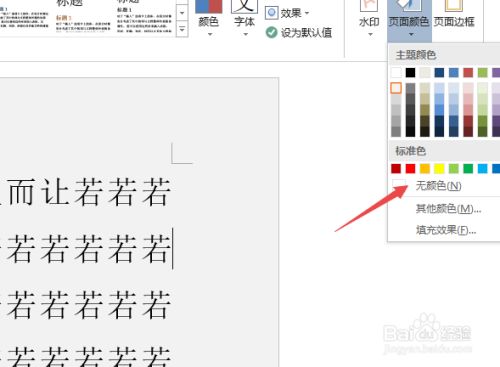
Task: Choose standard bright red swatch
Action: [x=410, y=169]
